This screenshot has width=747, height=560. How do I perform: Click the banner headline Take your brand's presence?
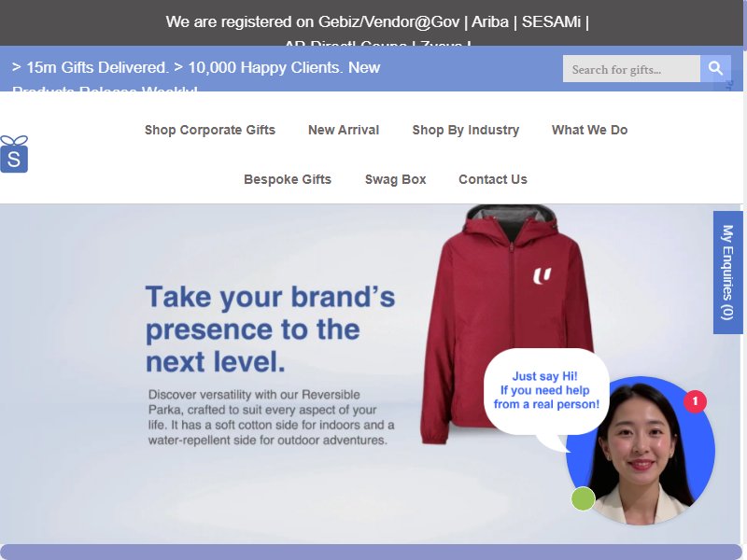270,329
